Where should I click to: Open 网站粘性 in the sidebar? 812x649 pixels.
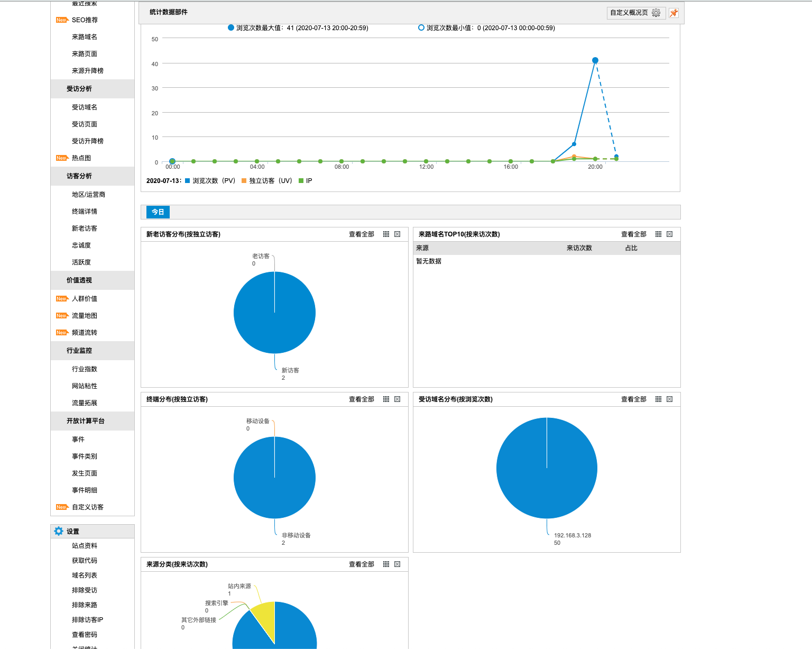pos(85,386)
